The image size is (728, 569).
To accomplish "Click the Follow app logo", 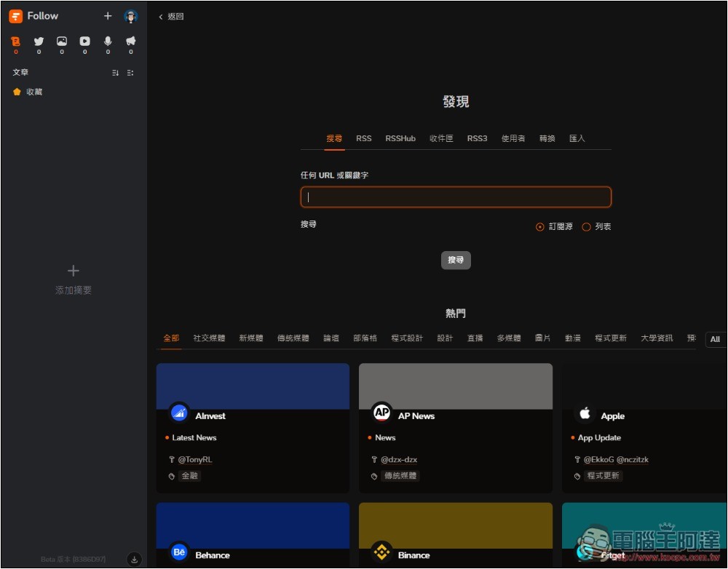I will click(x=16, y=16).
